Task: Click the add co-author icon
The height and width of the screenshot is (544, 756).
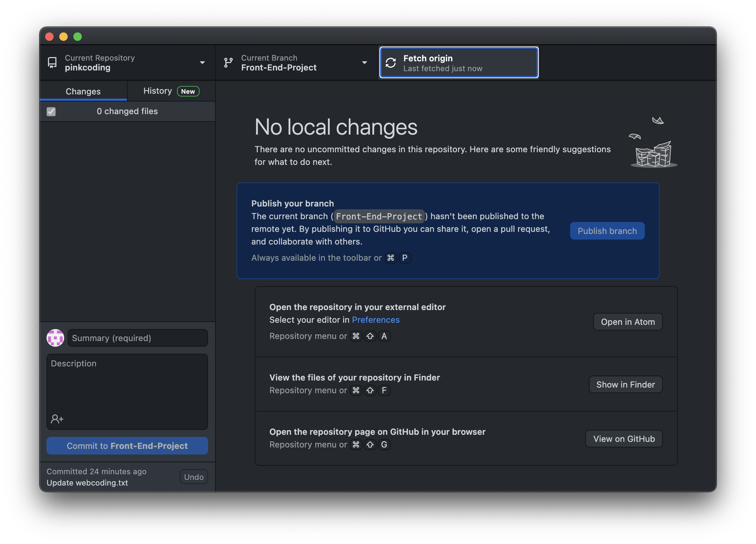Action: pos(57,419)
